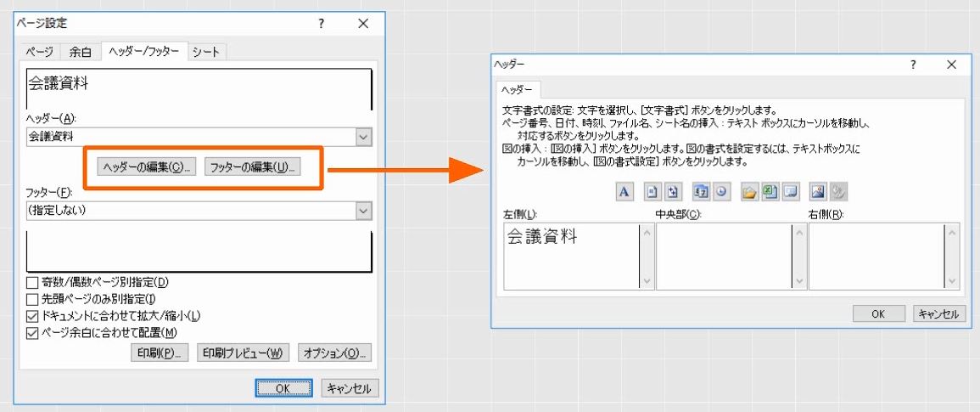The image size is (980, 412).
Task: Confirm with OK in ページ設定 dialog
Action: 283,388
